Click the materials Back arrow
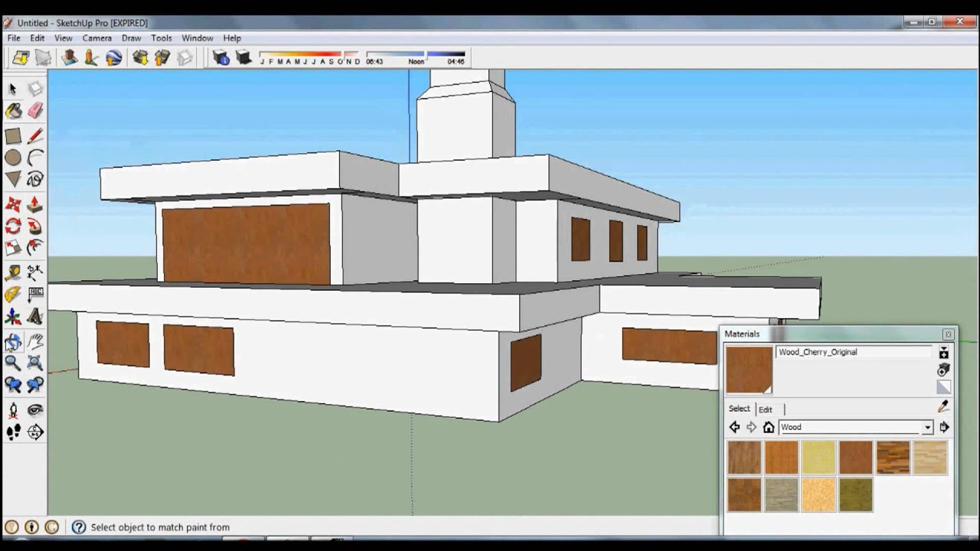 point(734,427)
